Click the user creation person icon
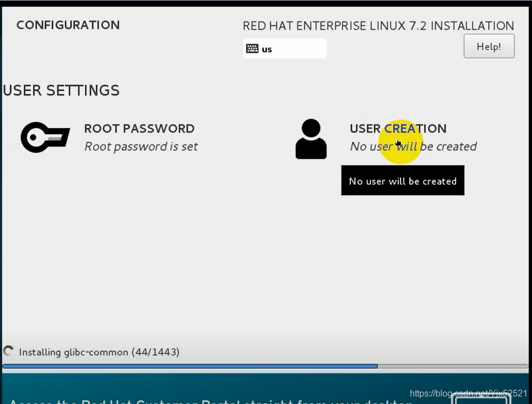Image resolution: width=532 pixels, height=404 pixels. pos(311,139)
